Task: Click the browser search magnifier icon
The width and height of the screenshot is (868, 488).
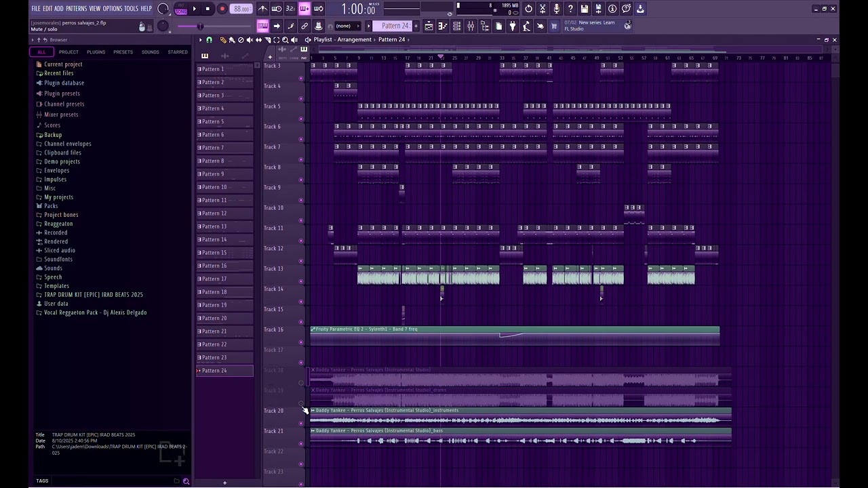Action: point(186,481)
